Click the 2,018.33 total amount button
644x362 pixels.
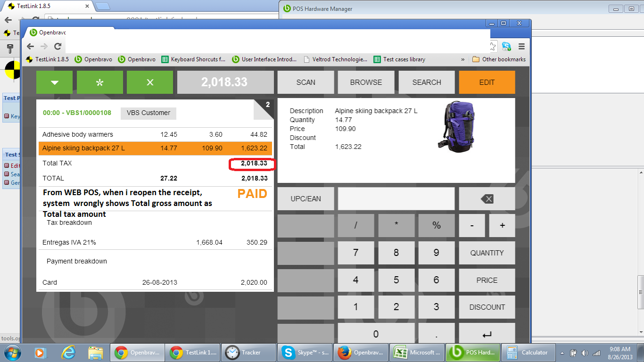click(x=225, y=82)
